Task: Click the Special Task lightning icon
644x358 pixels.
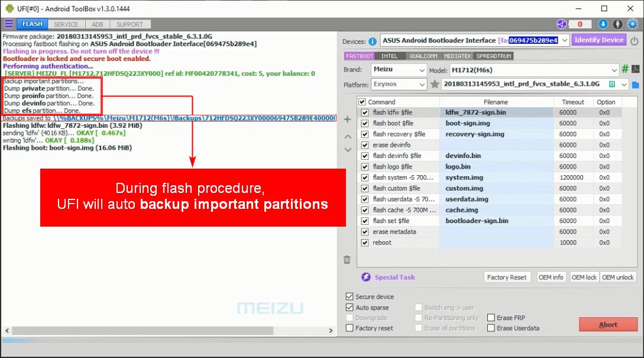Action: click(x=366, y=277)
